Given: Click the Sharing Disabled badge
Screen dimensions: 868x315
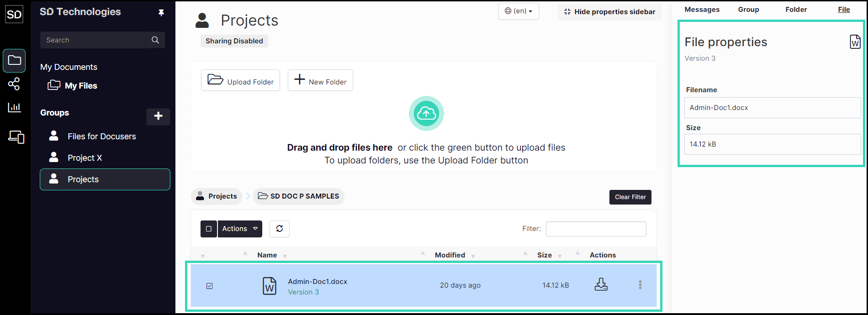Looking at the screenshot, I should [x=234, y=41].
